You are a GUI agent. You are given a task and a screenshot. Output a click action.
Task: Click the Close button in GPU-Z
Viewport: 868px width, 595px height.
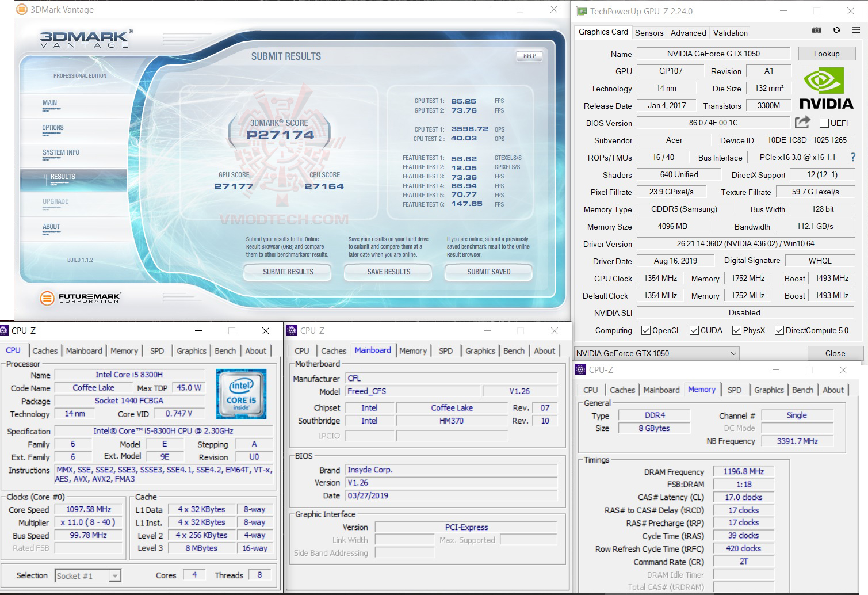click(x=835, y=353)
